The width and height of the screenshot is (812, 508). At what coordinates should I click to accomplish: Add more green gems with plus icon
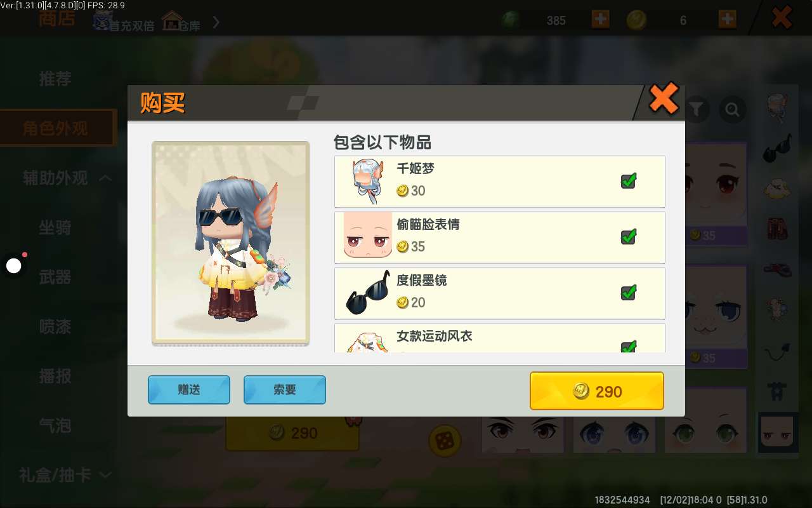600,20
